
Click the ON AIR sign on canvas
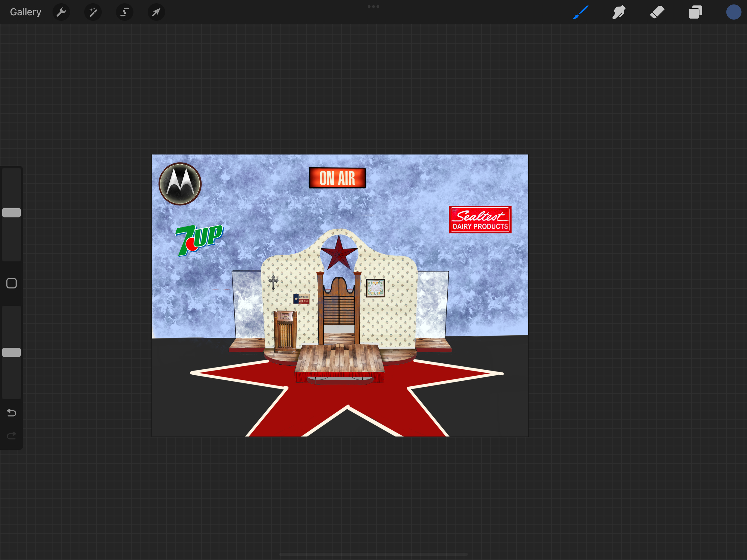pyautogui.click(x=337, y=178)
